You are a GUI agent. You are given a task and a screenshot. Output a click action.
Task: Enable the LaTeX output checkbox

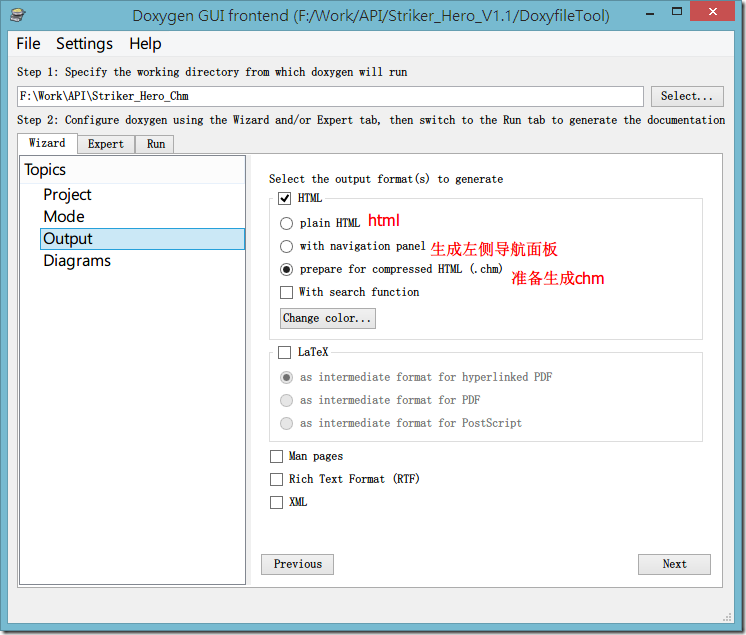tap(285, 352)
